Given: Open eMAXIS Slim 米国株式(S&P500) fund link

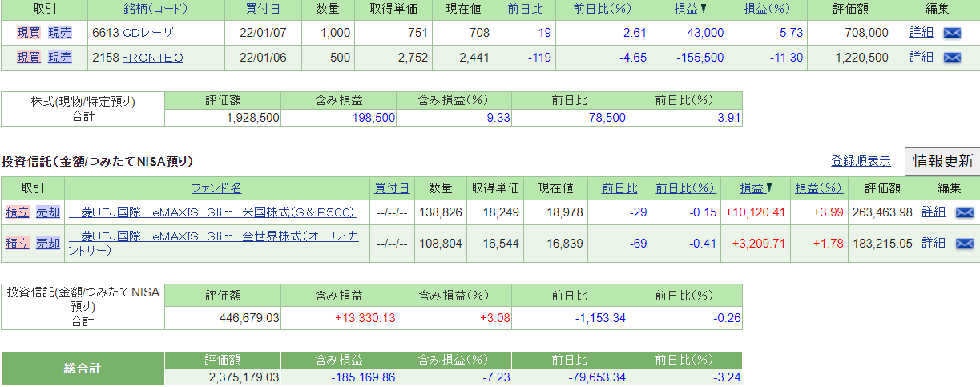Looking at the screenshot, I should (212, 212).
